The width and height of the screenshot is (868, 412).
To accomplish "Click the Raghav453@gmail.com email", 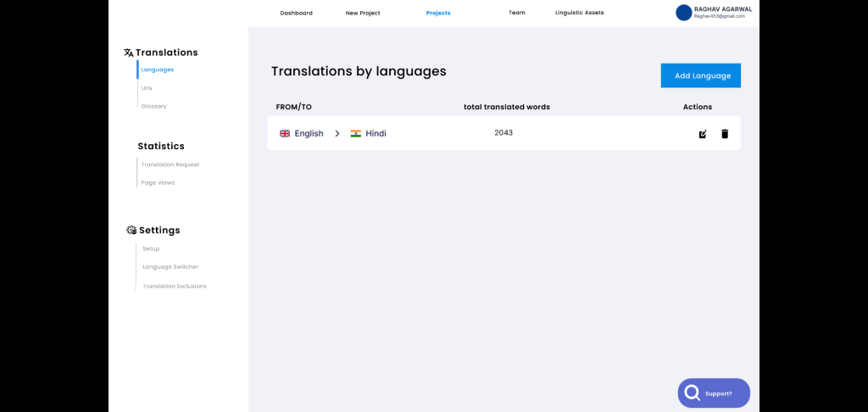I will coord(719,17).
